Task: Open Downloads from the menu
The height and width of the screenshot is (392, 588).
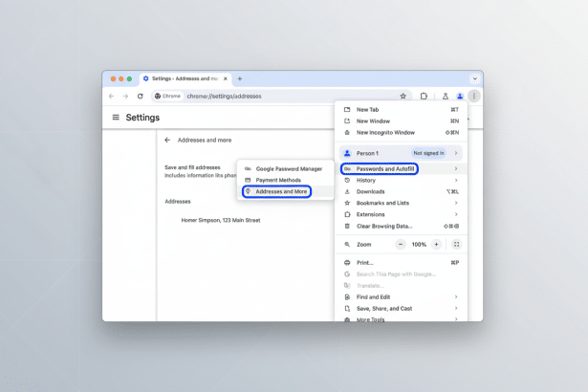Action: pos(402,191)
